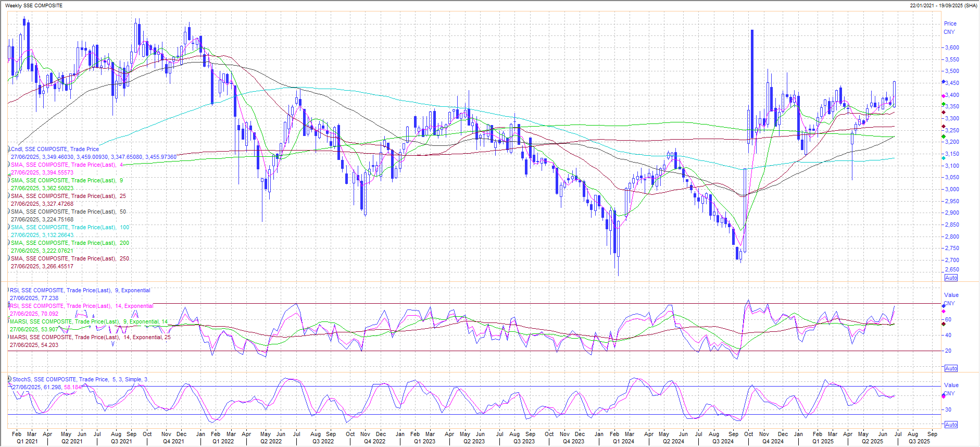980x447 pixels.
Task: Click RSI value '27/06/2025, 77.238'
Action: [34, 298]
